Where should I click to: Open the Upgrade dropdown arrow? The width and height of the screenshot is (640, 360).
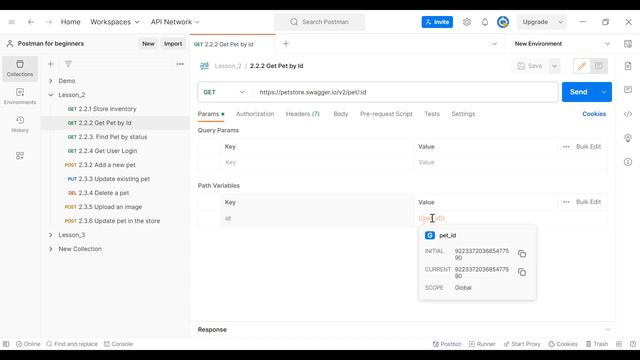point(561,22)
